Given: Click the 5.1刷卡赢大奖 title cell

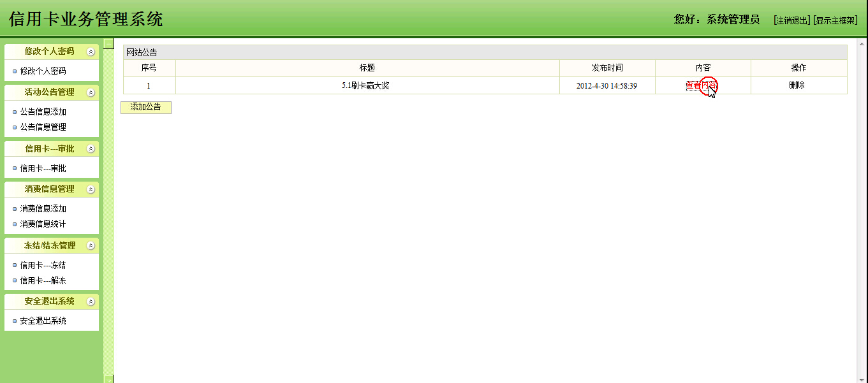Looking at the screenshot, I should pyautogui.click(x=367, y=85).
